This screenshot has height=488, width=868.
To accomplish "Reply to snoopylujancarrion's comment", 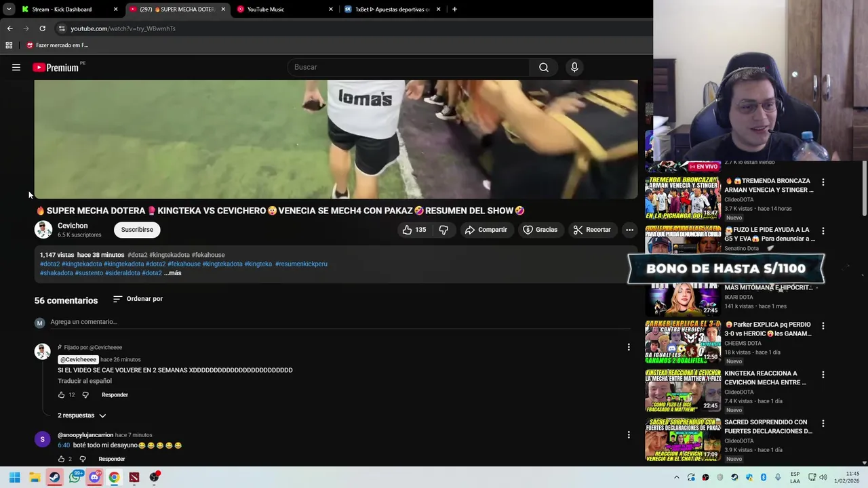I will 112,459.
